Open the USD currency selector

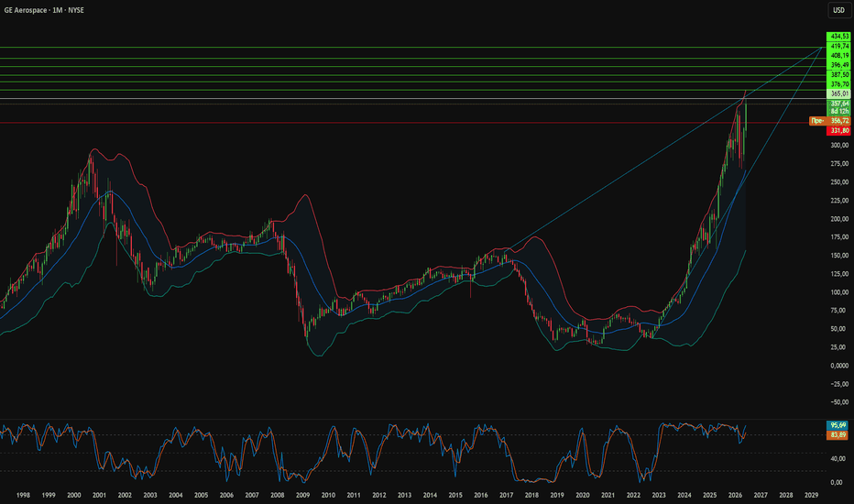(x=838, y=10)
